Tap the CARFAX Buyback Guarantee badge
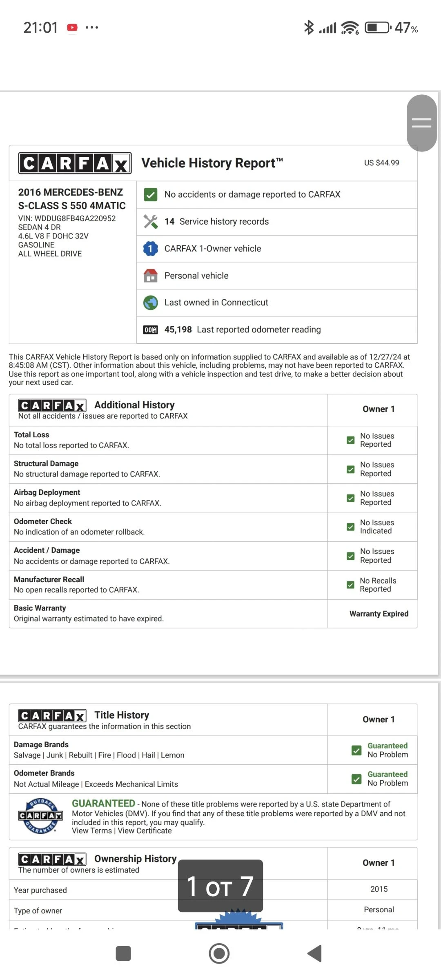Screen dimensions: 441x980 pos(40,815)
